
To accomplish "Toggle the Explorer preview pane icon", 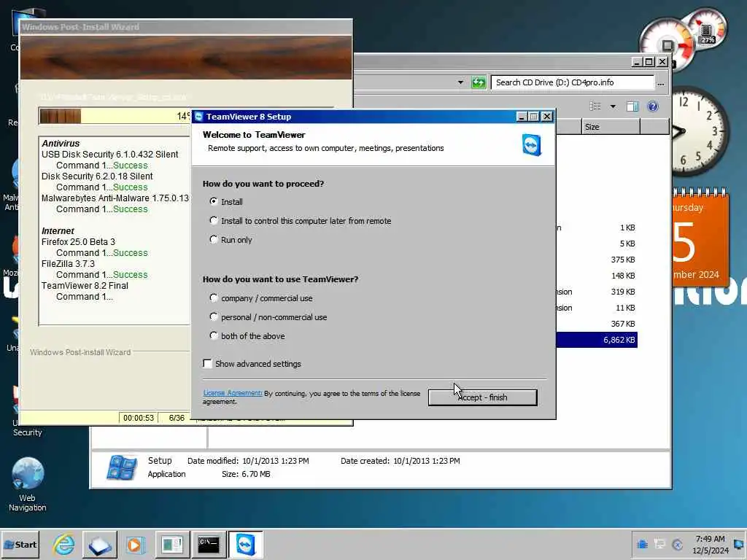I will tap(632, 106).
